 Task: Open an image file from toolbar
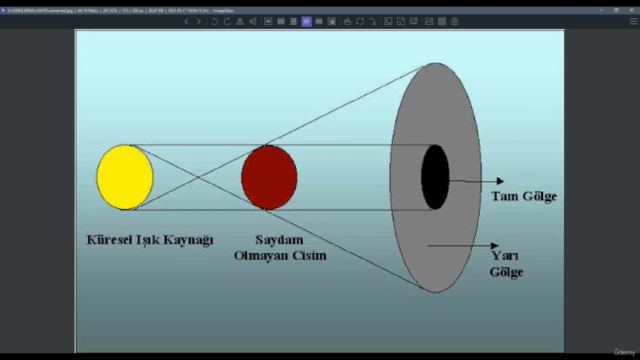point(347,22)
